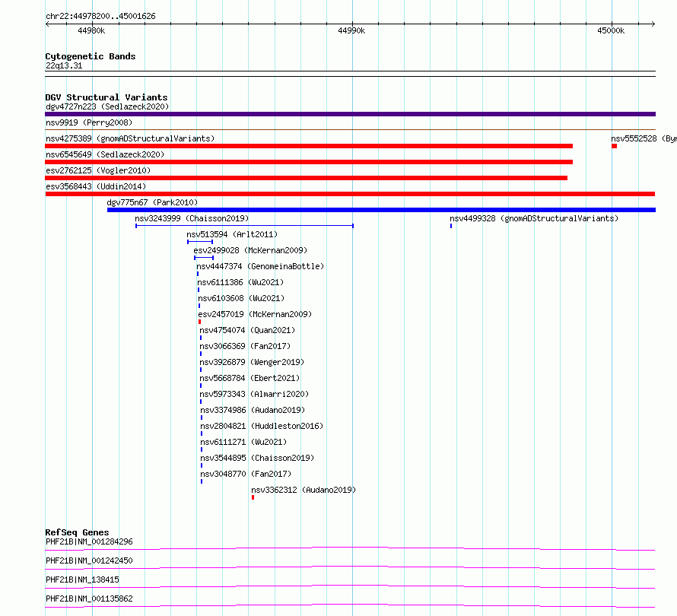Click the nsv5552528 variant label

coord(644,138)
